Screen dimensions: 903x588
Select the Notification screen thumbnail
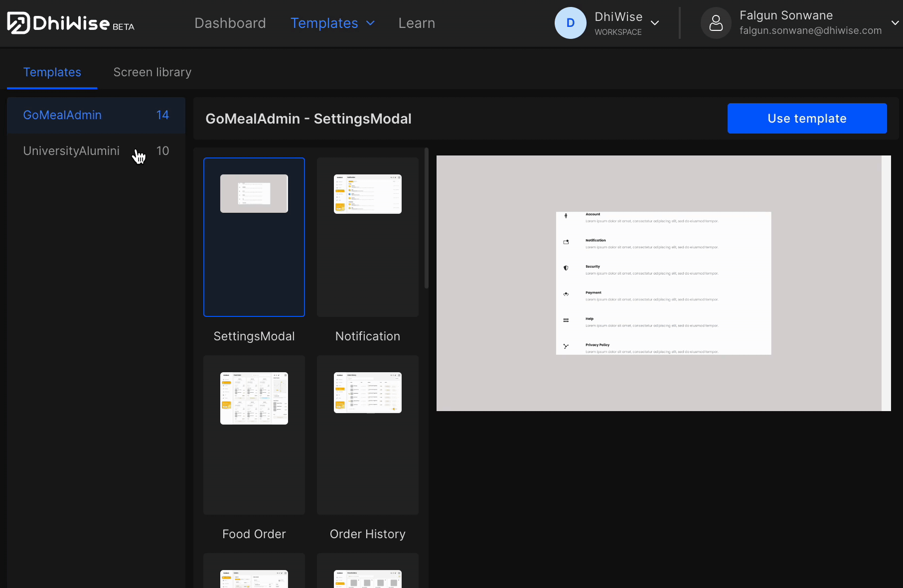[x=368, y=237]
